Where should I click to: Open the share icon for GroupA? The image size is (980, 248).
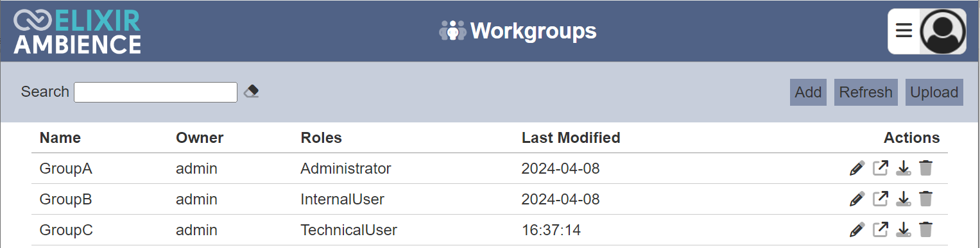pos(881,169)
